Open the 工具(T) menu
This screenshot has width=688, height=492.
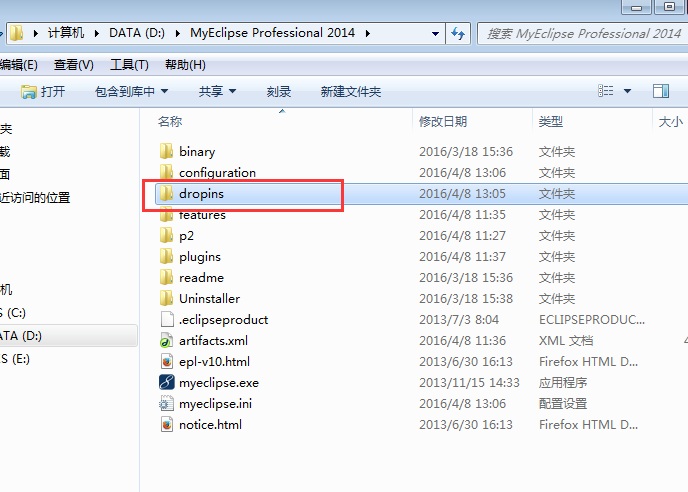click(129, 65)
